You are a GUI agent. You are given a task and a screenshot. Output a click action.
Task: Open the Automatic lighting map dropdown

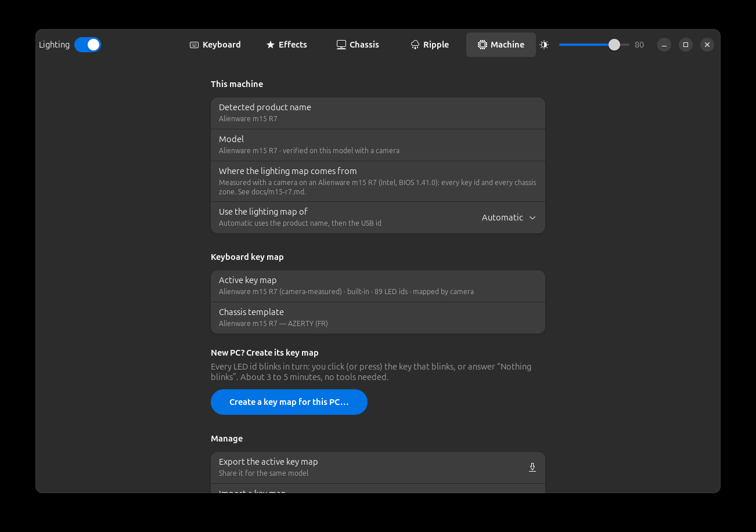pyautogui.click(x=509, y=218)
